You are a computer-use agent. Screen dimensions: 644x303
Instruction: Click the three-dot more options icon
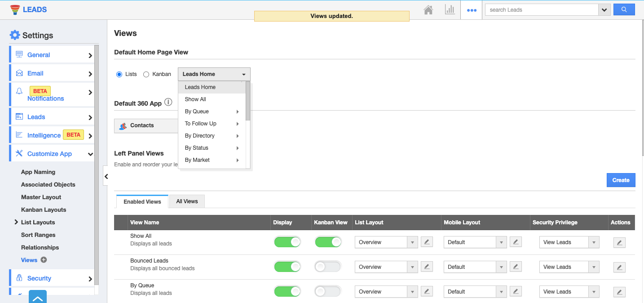pyautogui.click(x=472, y=10)
